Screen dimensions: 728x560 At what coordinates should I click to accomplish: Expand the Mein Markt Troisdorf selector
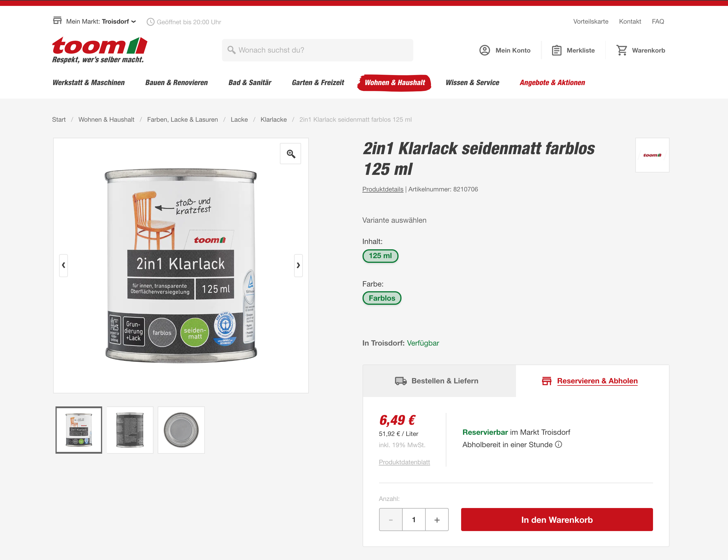click(95, 21)
